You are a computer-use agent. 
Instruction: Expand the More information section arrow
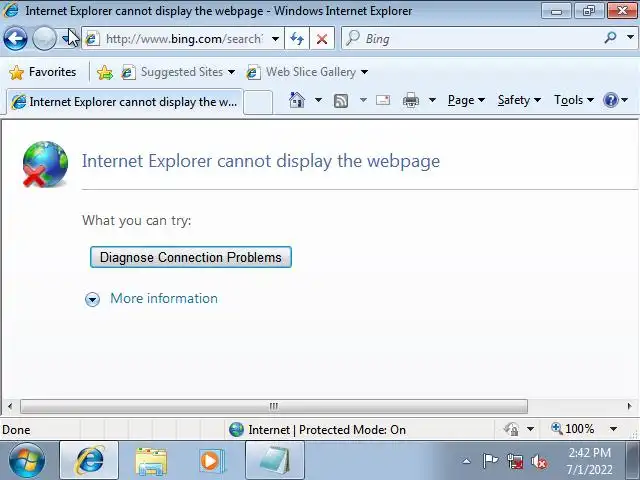click(x=92, y=299)
